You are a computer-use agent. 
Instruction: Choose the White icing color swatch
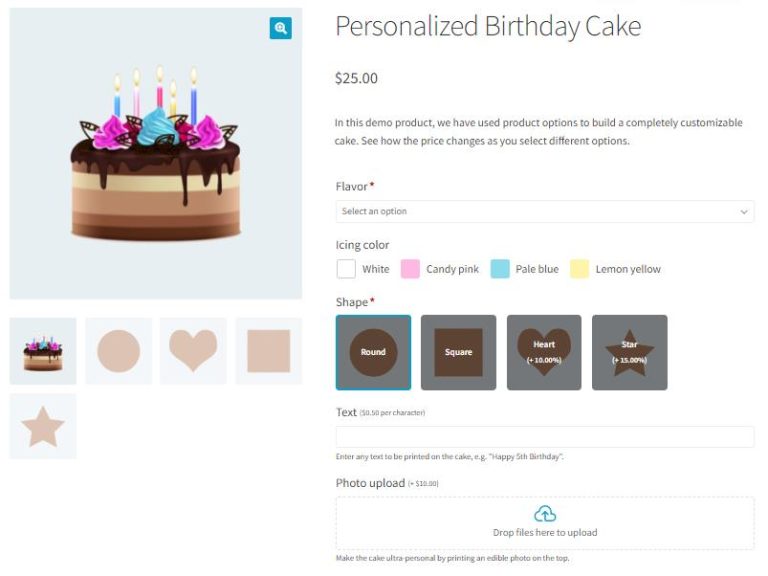pos(346,269)
